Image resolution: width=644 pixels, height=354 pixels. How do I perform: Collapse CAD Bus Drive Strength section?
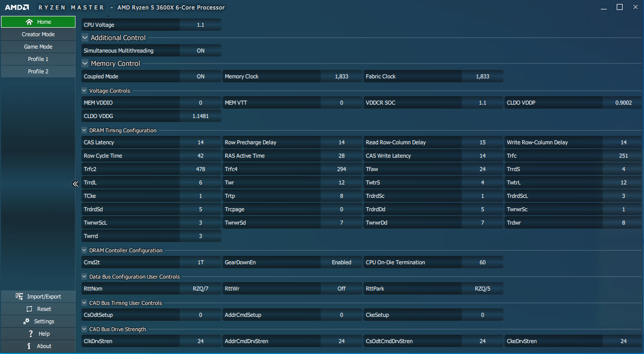[x=84, y=329]
